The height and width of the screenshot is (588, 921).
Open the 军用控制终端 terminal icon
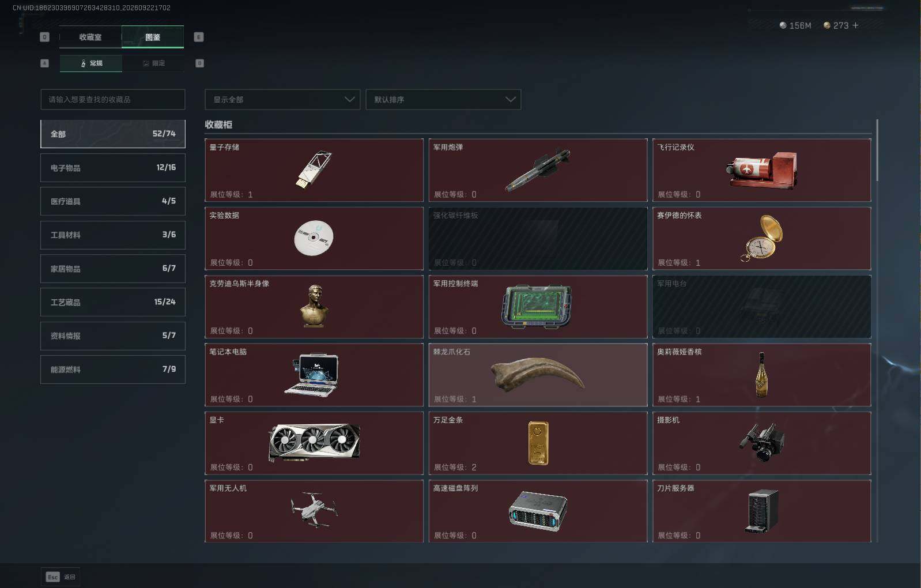click(537, 306)
